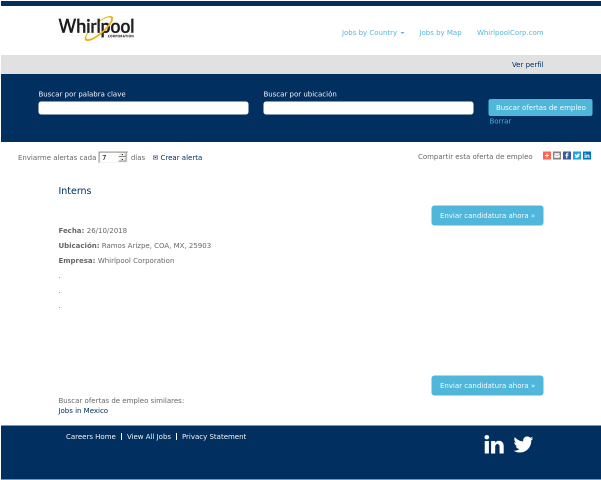The height and width of the screenshot is (480, 601).
Task: Click the top Enviar candidatura ahora button
Action: coord(487,215)
